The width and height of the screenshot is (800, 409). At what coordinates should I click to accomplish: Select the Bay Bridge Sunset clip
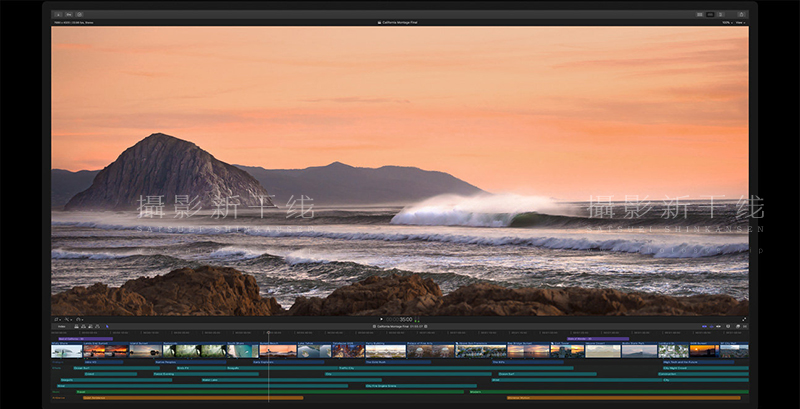[x=529, y=350]
